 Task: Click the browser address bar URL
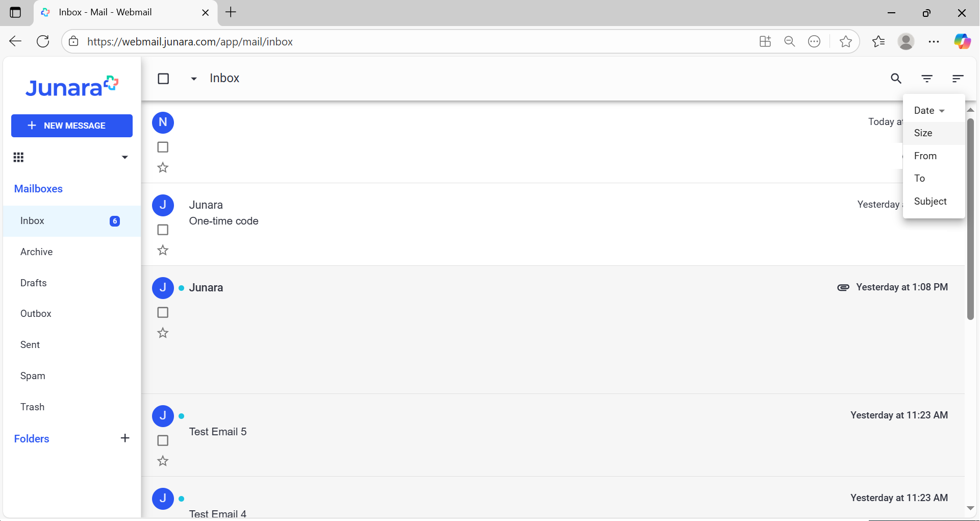coord(190,42)
